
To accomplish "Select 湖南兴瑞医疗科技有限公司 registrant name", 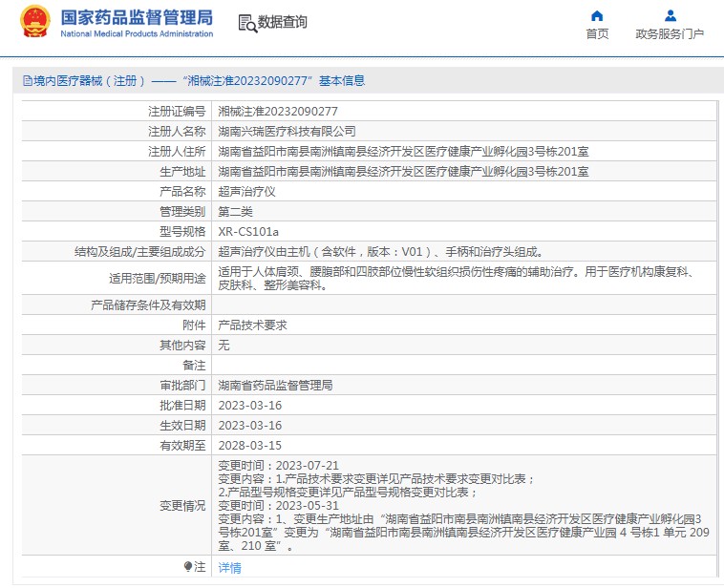I will (287, 132).
